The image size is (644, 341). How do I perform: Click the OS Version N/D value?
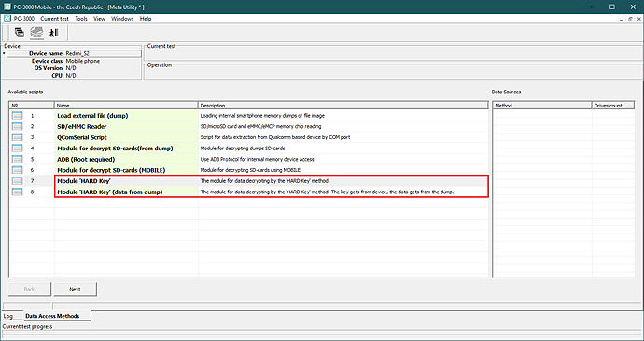71,68
